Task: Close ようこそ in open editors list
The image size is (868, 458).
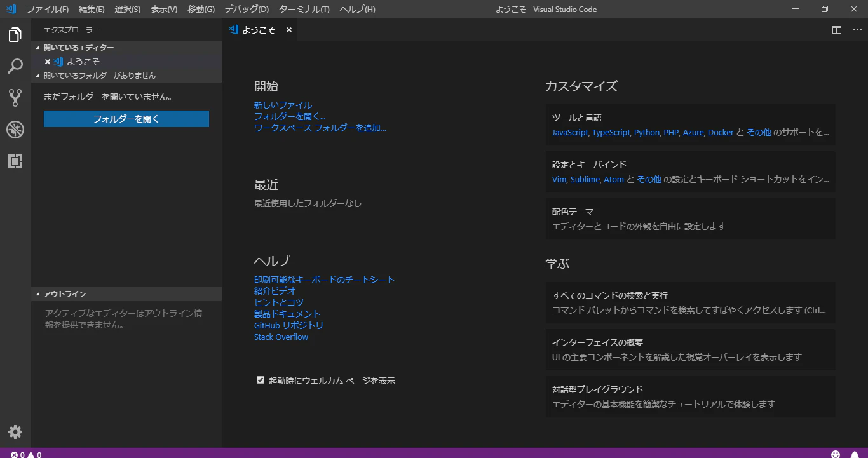Action: [x=48, y=62]
